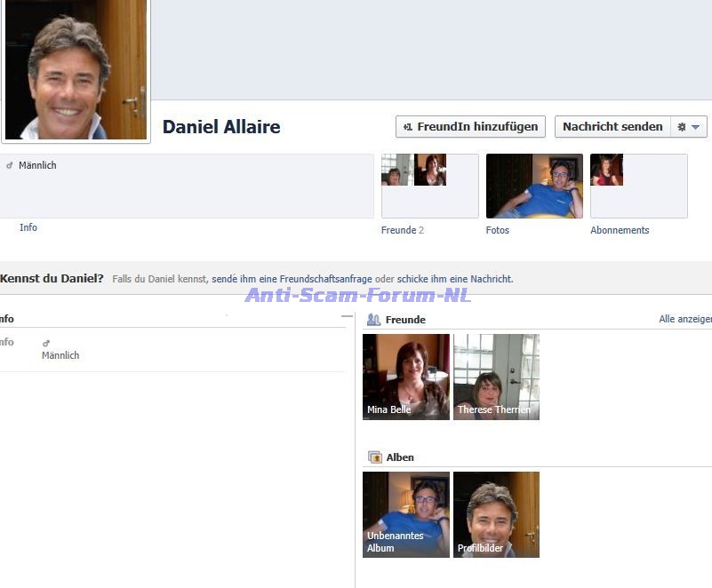Open the Unbenanntes Album thumbnail
This screenshot has height=588, width=712.
tap(406, 514)
